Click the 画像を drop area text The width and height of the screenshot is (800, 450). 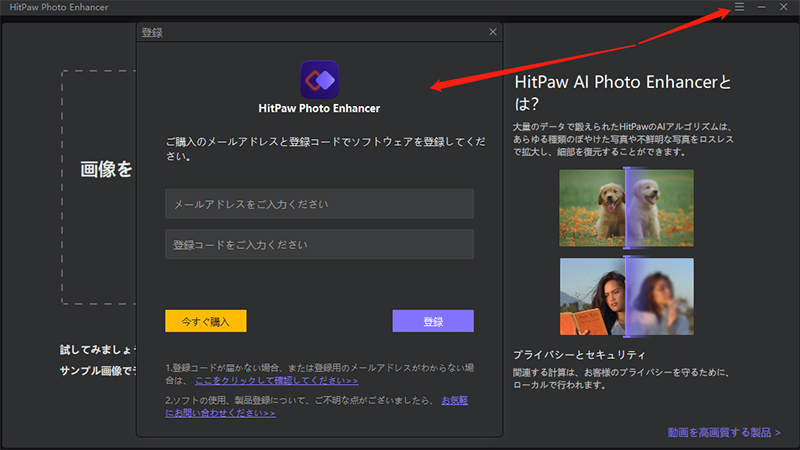(x=107, y=169)
